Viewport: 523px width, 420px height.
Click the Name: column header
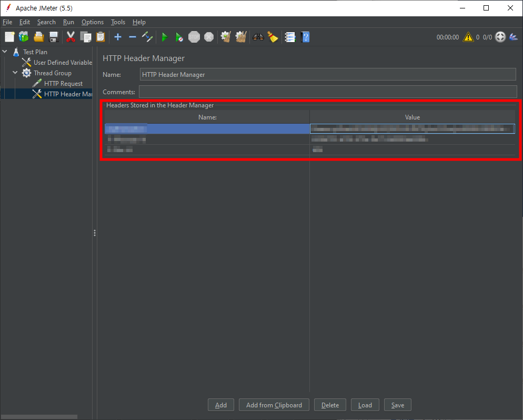[207, 117]
